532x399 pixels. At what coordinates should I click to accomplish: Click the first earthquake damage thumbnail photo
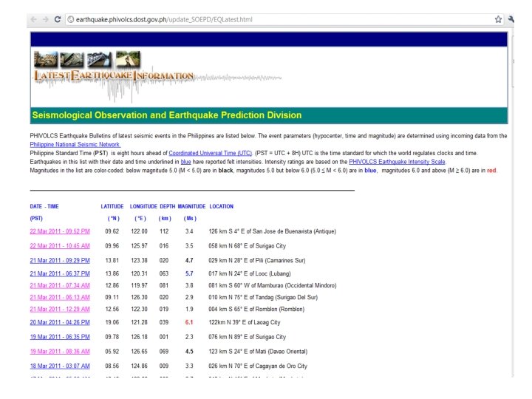tap(46, 59)
